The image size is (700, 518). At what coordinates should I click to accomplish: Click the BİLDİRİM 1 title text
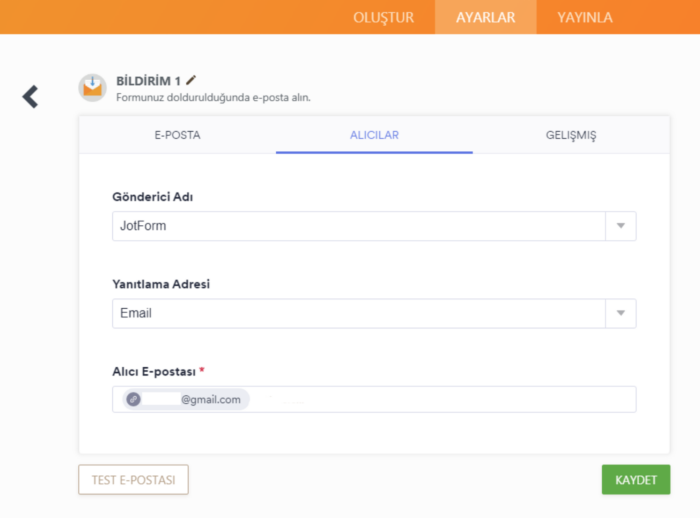tap(148, 80)
